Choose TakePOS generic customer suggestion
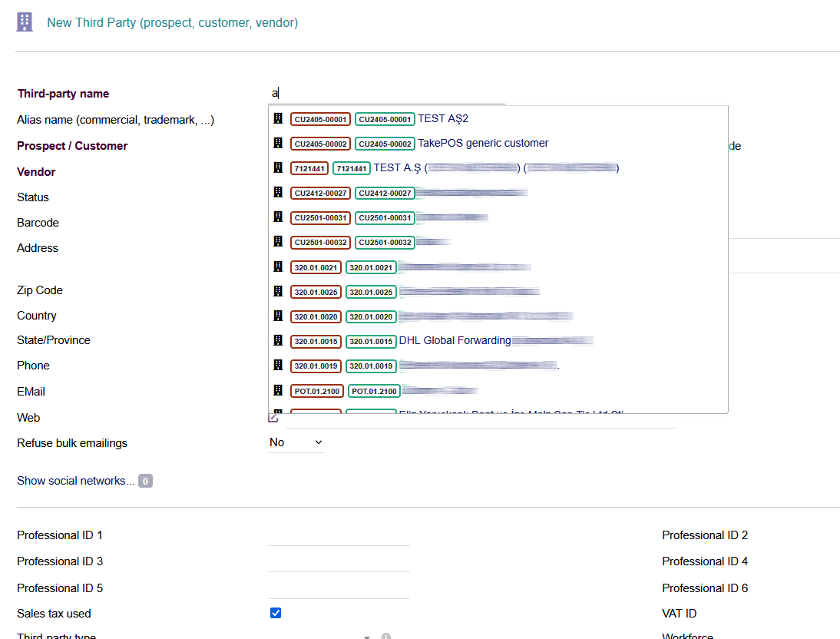Viewport: 840px width, 639px height. pyautogui.click(x=483, y=143)
